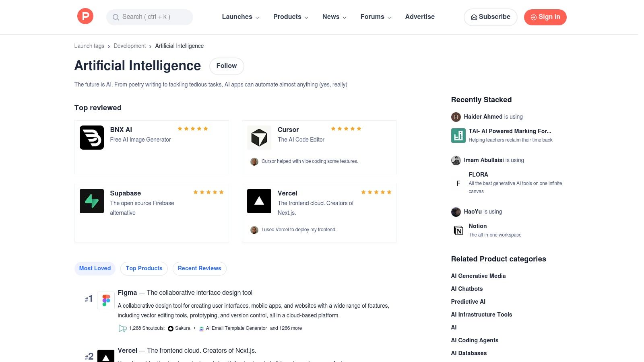Open the AI Chatbots category link
This screenshot has height=362, width=644.
click(467, 288)
